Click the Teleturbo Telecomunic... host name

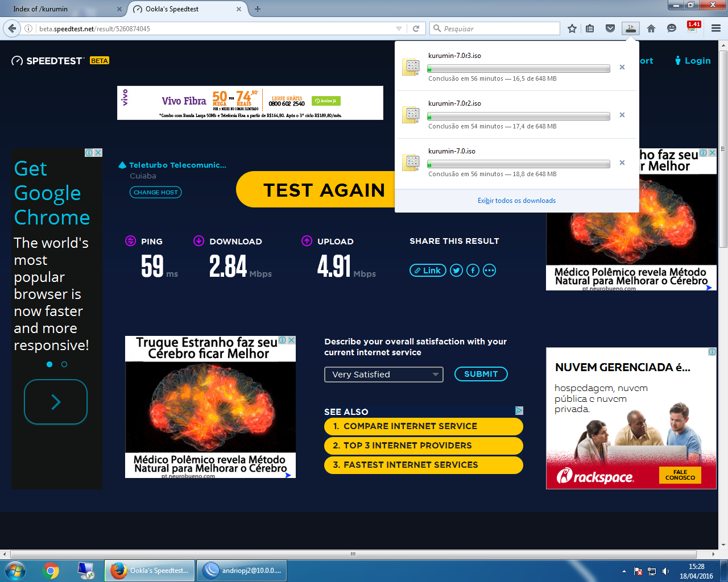click(x=177, y=165)
